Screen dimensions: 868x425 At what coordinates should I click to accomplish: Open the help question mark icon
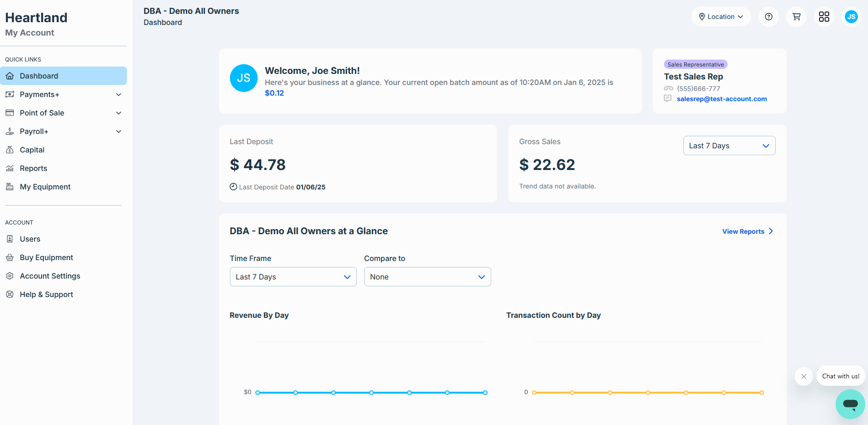pyautogui.click(x=768, y=17)
